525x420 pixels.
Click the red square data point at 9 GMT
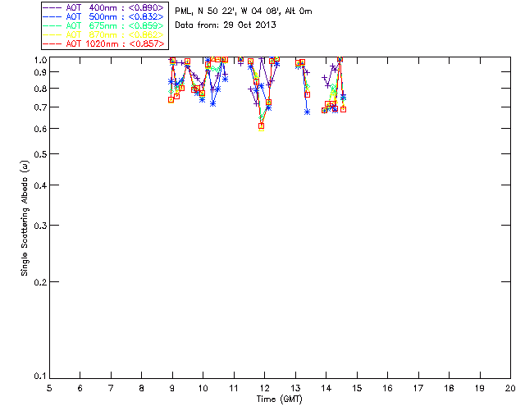tap(171, 99)
